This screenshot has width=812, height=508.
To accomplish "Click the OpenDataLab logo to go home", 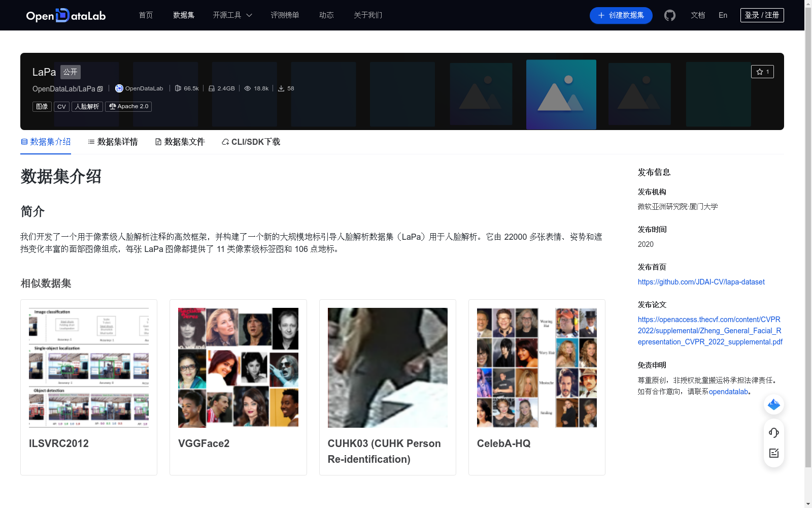I will [65, 15].
